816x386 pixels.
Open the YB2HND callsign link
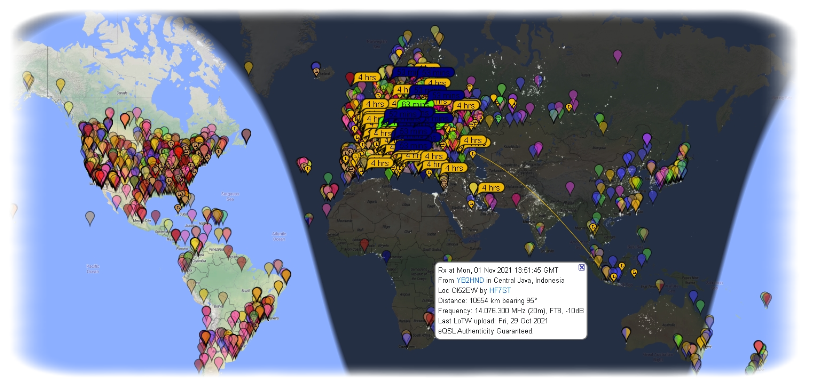click(x=470, y=280)
